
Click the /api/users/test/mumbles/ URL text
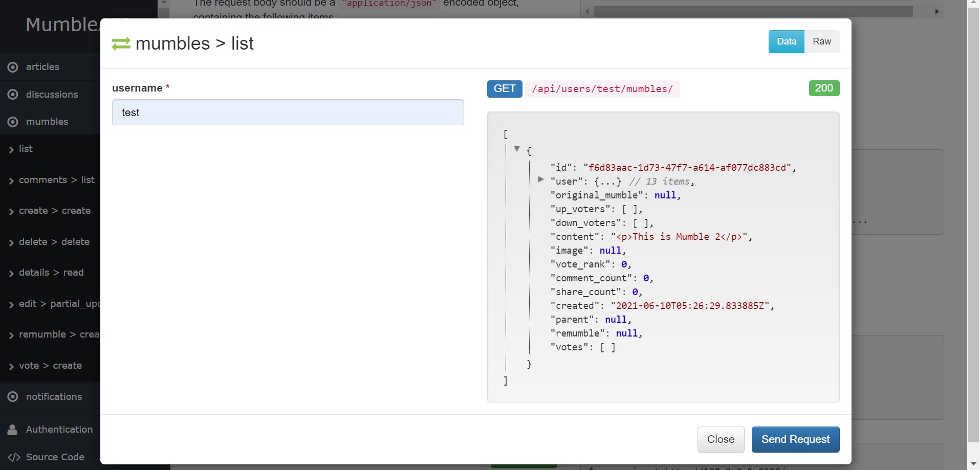[x=602, y=89]
